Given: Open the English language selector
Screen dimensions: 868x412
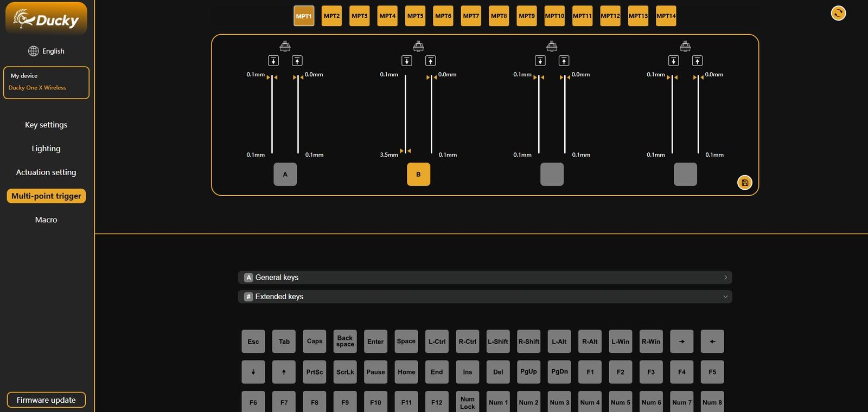Looking at the screenshot, I should coord(46,51).
